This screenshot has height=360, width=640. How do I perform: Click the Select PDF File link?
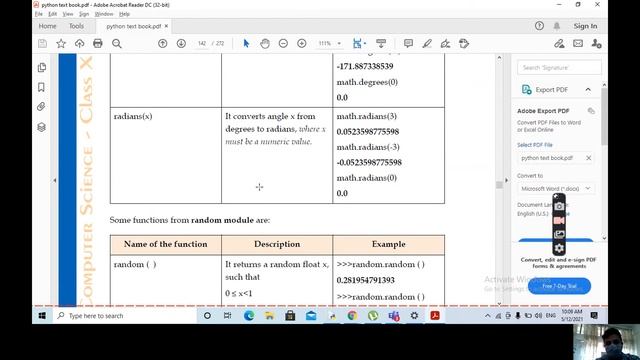coord(535,145)
